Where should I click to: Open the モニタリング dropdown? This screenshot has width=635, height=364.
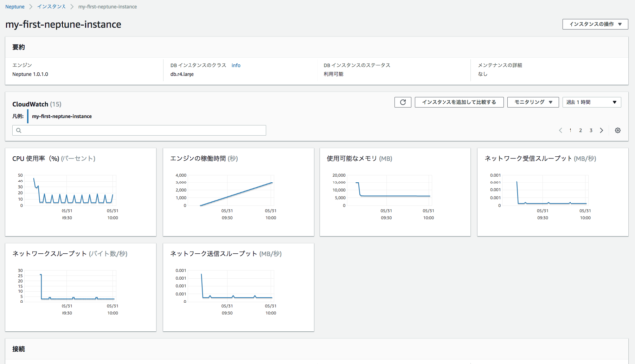533,102
